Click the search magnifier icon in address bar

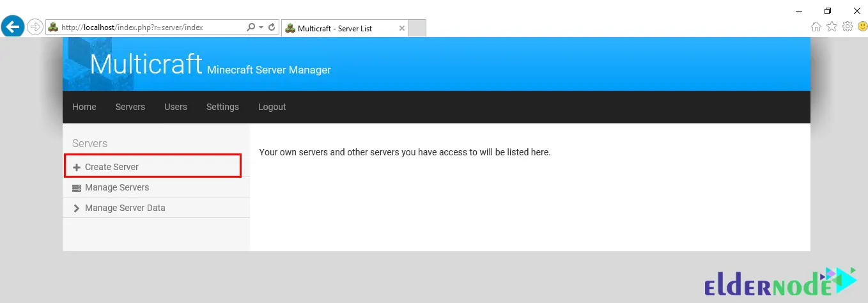pyautogui.click(x=251, y=27)
